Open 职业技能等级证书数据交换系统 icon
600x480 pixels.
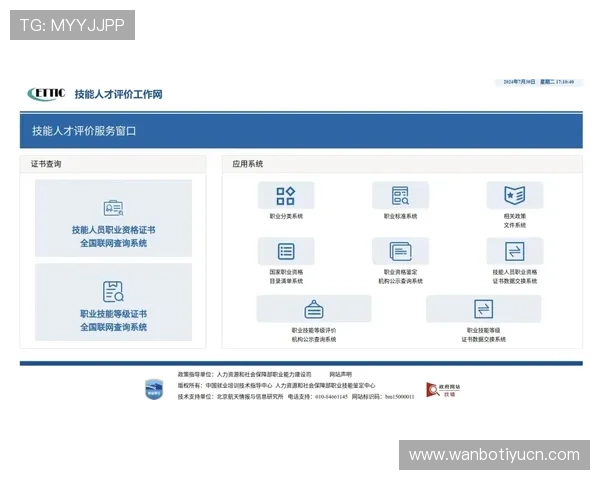[483, 309]
